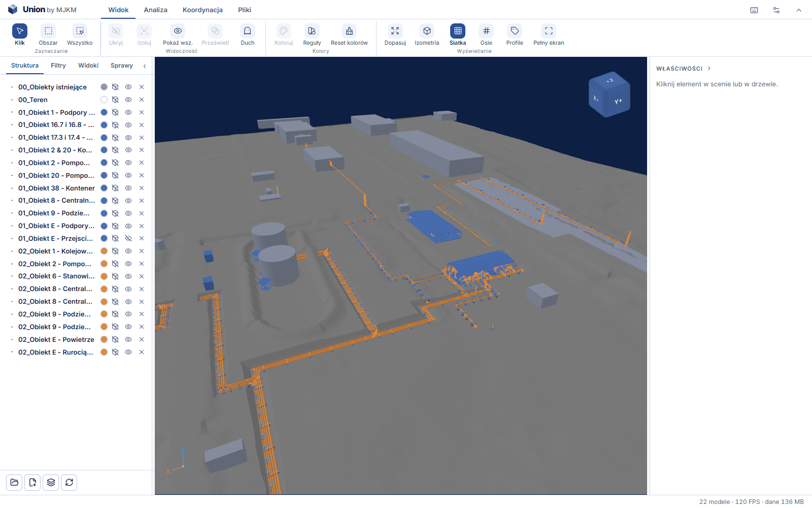The image size is (812, 508).
Task: Expand the 02_Obiekt 1 - Kolejow... tree node
Action: pyautogui.click(x=12, y=251)
